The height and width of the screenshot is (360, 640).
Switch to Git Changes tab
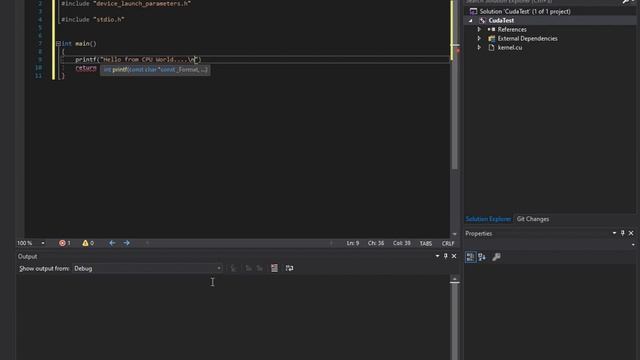533,219
